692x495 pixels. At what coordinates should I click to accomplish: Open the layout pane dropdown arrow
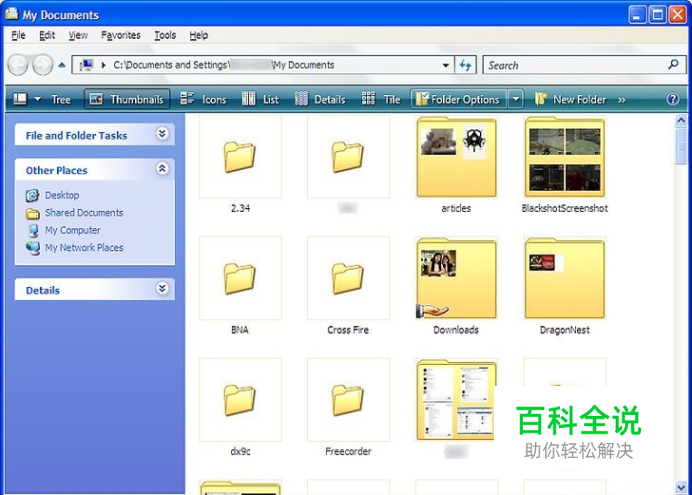click(38, 99)
